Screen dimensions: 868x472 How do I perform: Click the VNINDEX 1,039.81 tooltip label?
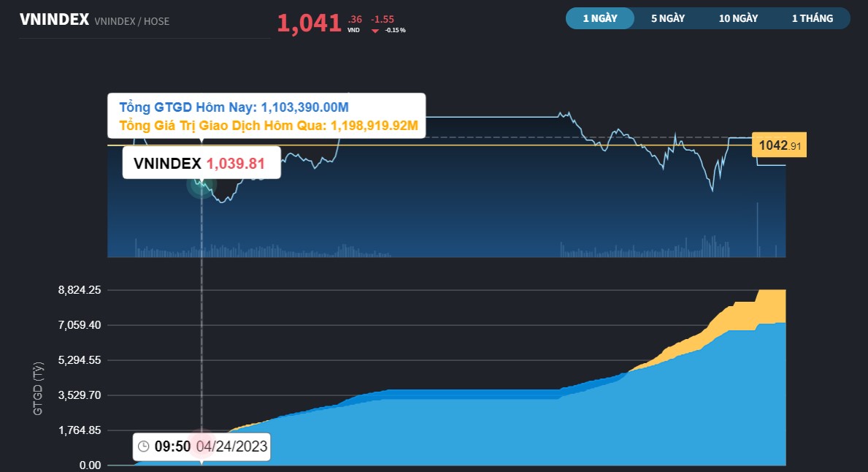pyautogui.click(x=201, y=162)
